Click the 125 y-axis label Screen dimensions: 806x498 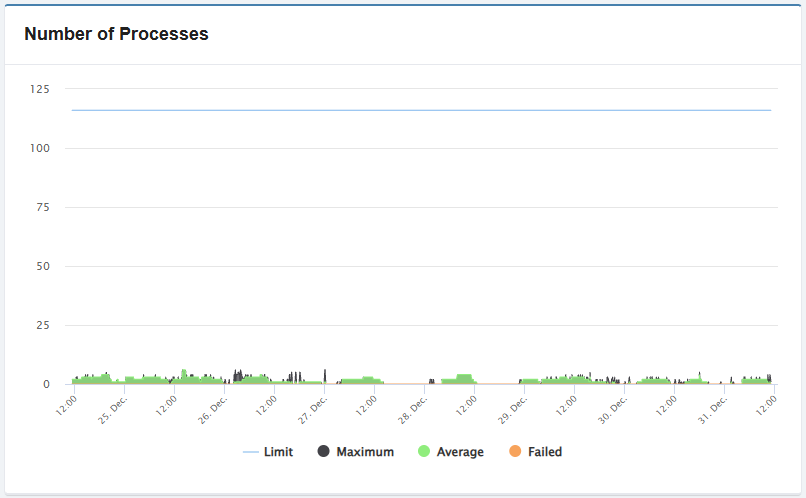pos(40,90)
